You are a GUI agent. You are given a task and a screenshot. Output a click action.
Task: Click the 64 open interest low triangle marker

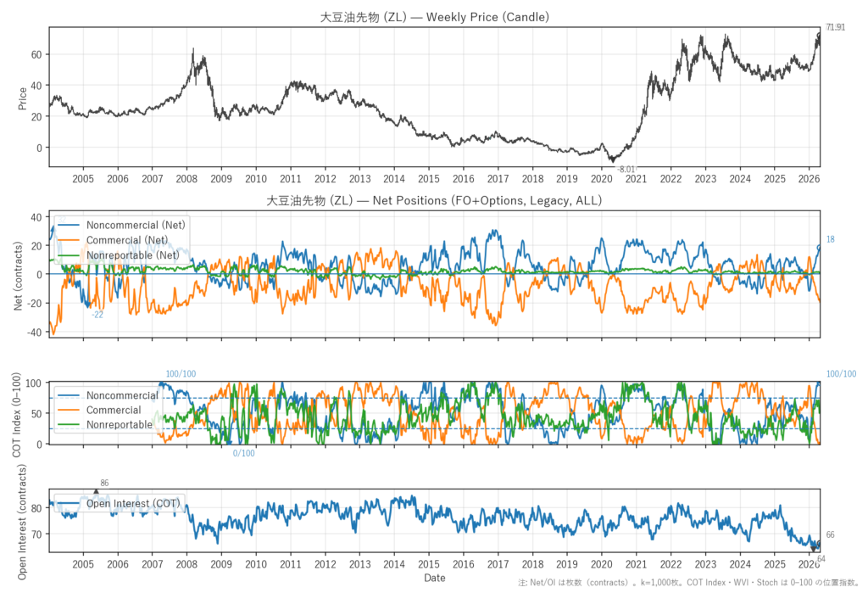[815, 550]
